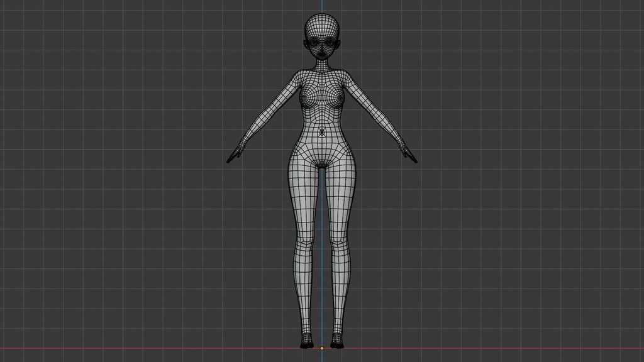The image size is (644, 362).
Task: Select the shoulder on the viewport's left side
Action: point(297,77)
